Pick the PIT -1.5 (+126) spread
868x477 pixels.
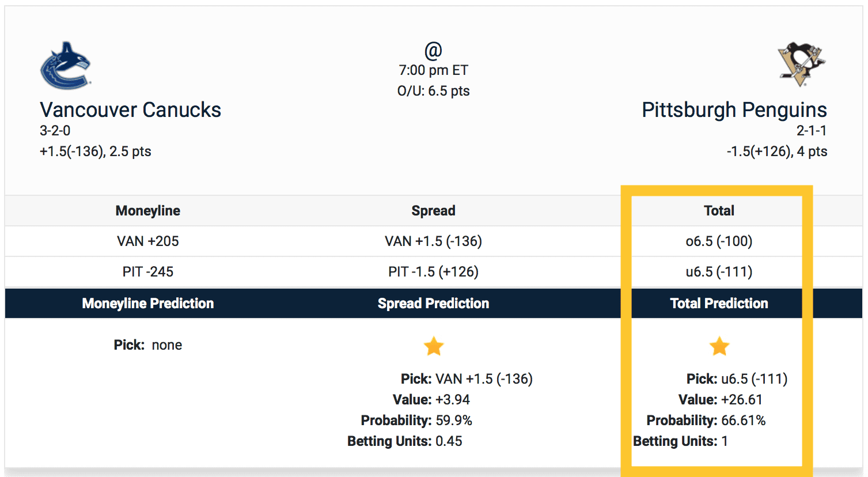point(433,272)
